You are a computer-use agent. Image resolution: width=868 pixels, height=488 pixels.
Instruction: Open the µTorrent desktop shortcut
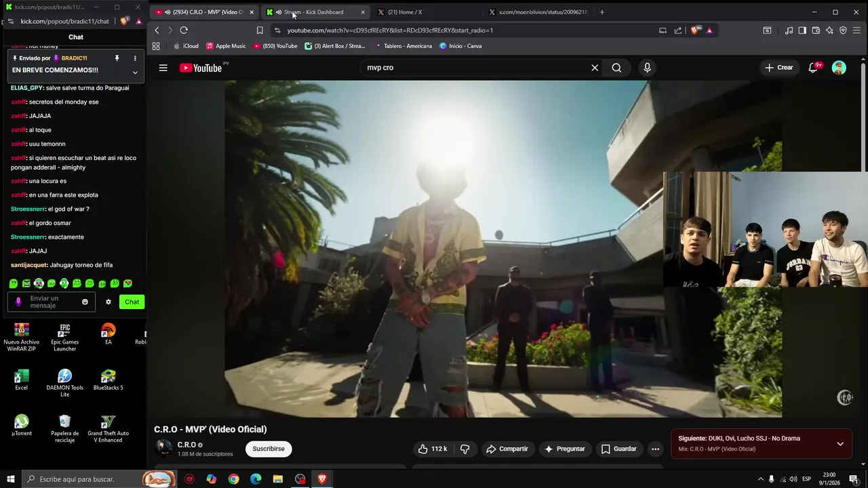[x=22, y=426]
